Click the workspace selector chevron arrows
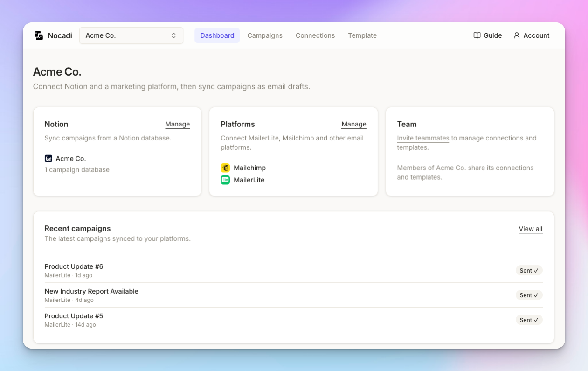The height and width of the screenshot is (371, 588). 173,35
